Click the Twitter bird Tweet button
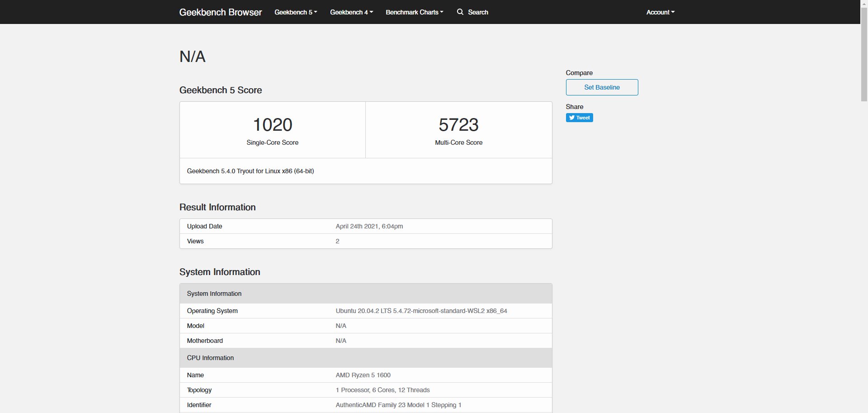The height and width of the screenshot is (413, 868). pyautogui.click(x=579, y=118)
